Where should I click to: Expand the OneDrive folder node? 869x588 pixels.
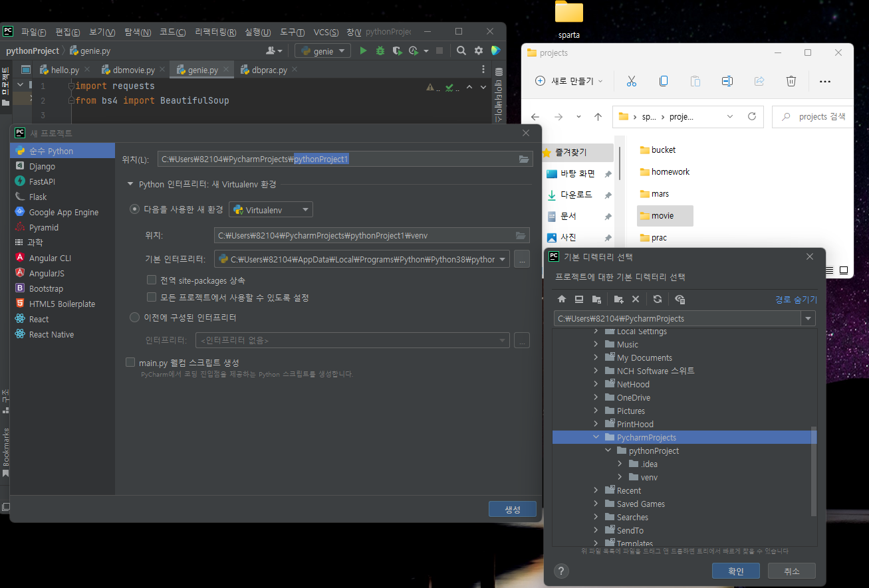coord(596,397)
